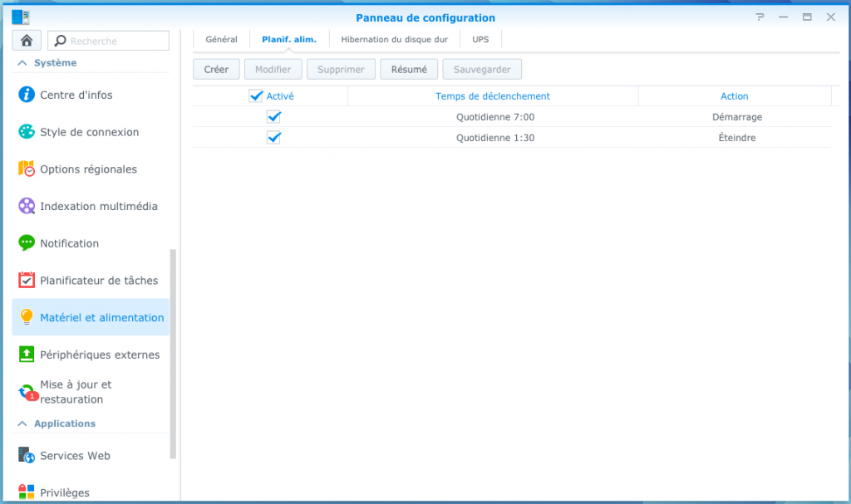This screenshot has width=851, height=504.
Task: Open Indexation multimédia film reel icon
Action: 27,206
